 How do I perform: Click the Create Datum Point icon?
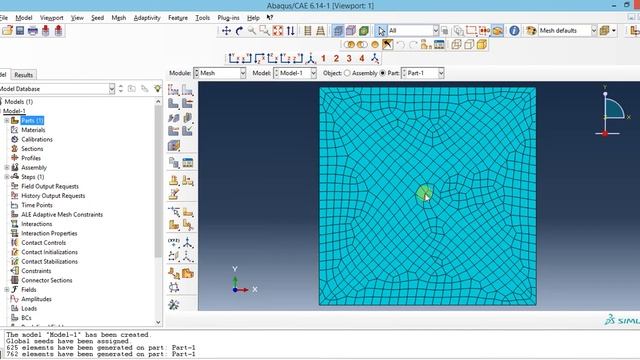(173, 242)
